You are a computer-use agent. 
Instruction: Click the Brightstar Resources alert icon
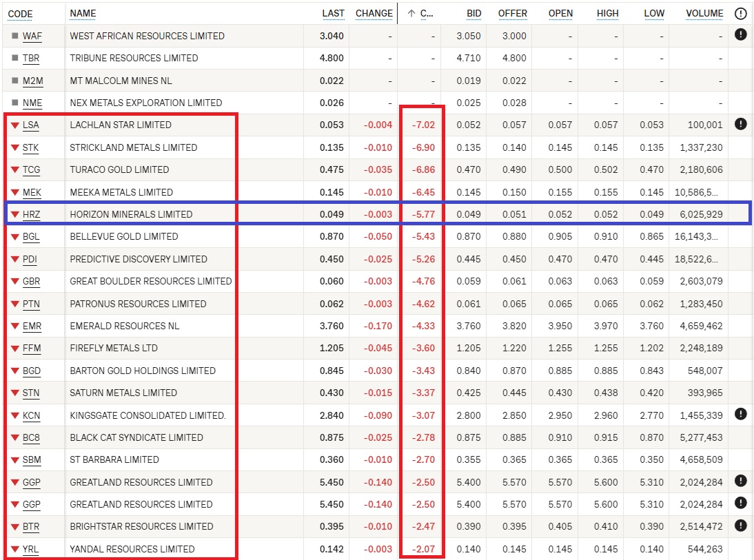pos(740,526)
